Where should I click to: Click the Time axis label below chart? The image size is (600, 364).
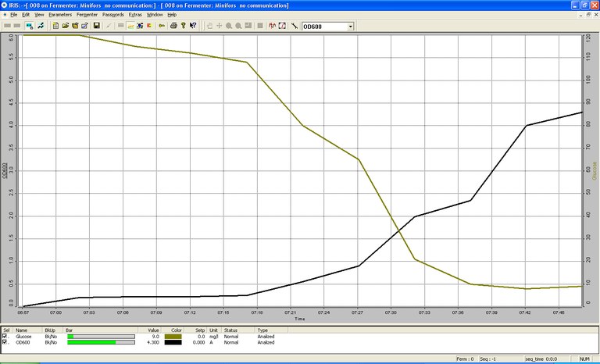click(299, 319)
